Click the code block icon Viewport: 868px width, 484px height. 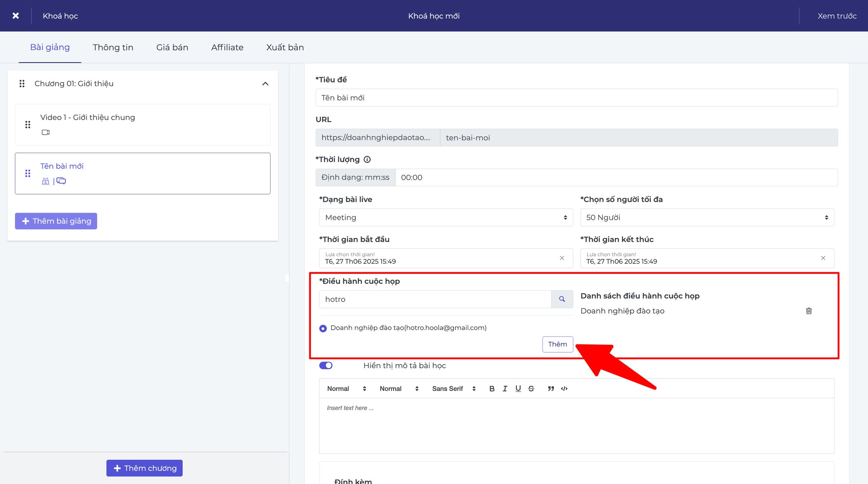(x=564, y=388)
